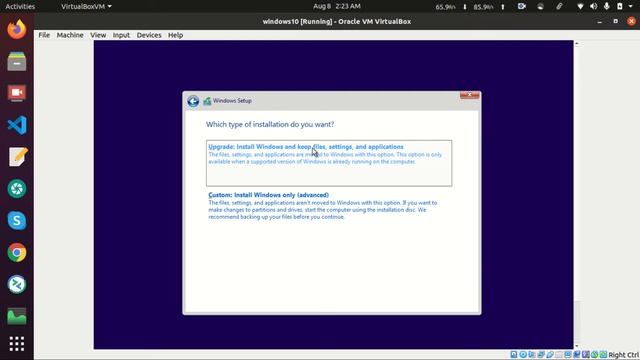Click the audio status icon in VirtualBox status bar

532,355
